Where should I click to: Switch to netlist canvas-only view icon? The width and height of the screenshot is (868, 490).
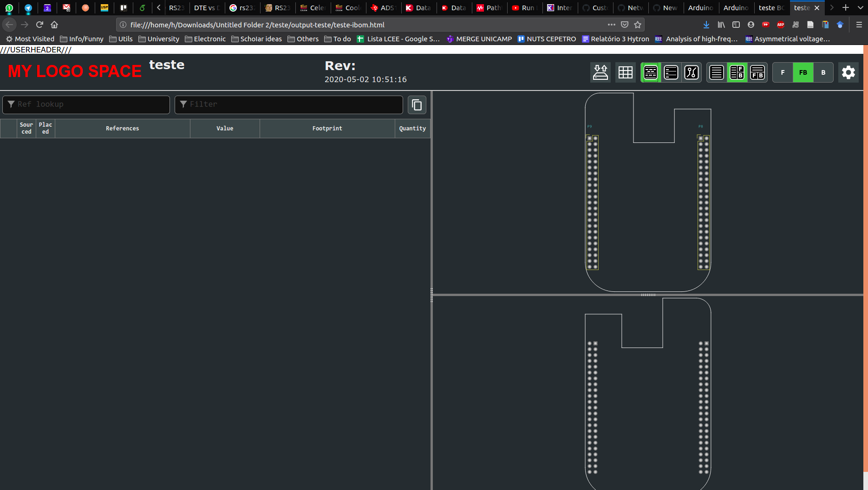pos(692,72)
